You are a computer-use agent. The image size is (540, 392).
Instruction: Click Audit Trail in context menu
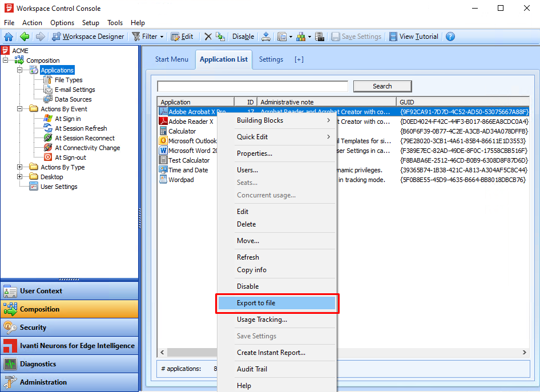pyautogui.click(x=276, y=369)
